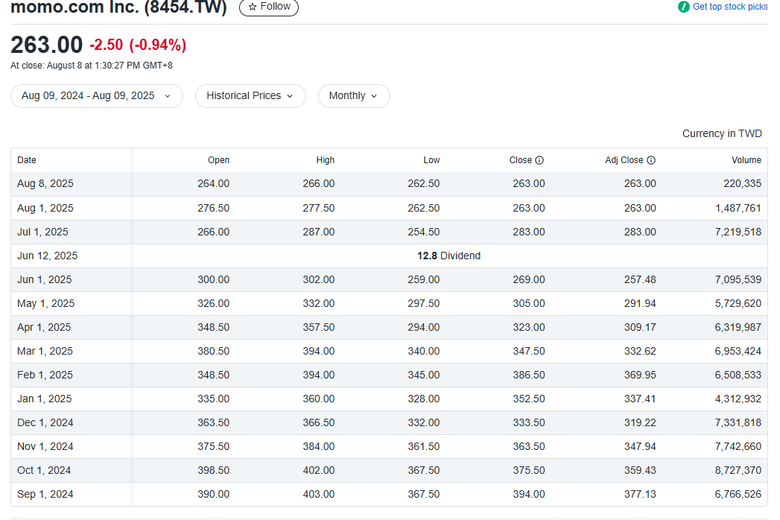Click open value 398.50

pos(213,471)
